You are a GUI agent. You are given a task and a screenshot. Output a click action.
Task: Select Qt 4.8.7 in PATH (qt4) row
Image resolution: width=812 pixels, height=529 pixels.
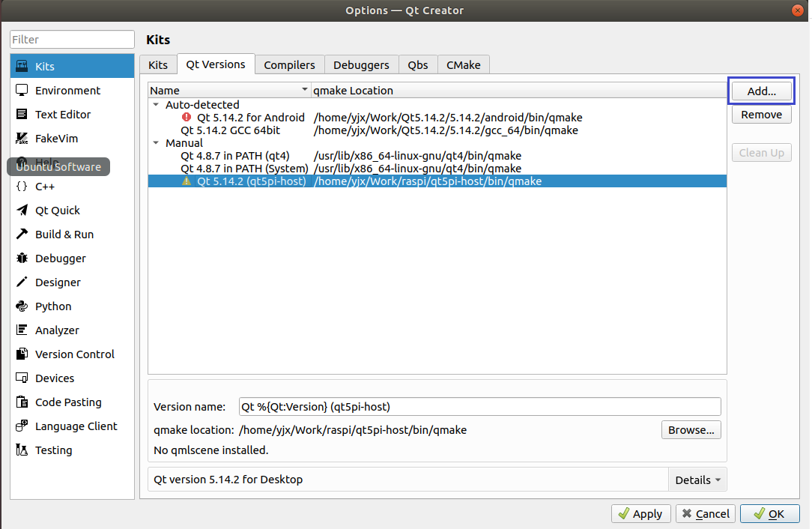click(437, 155)
